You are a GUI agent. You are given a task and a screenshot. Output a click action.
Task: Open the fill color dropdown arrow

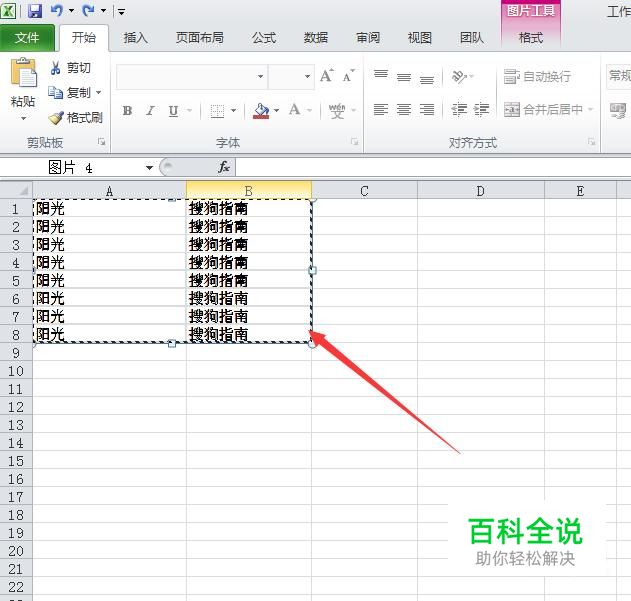pos(276,110)
